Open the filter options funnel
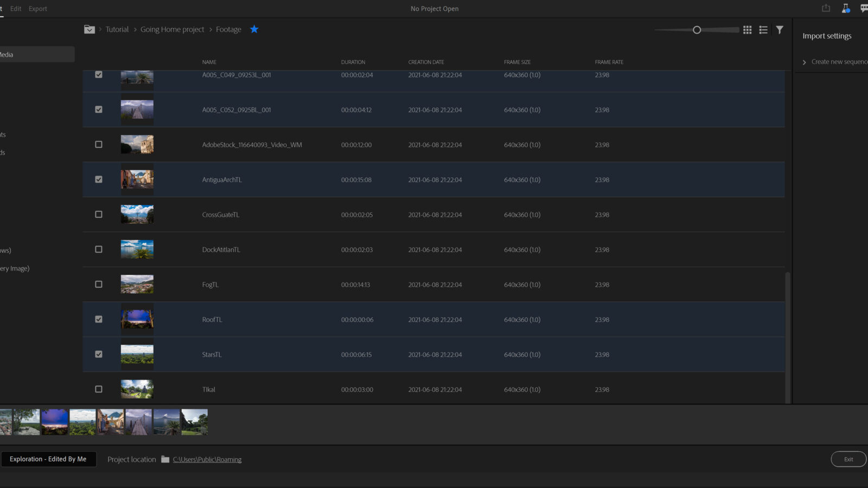Viewport: 868px width, 488px height. point(780,30)
